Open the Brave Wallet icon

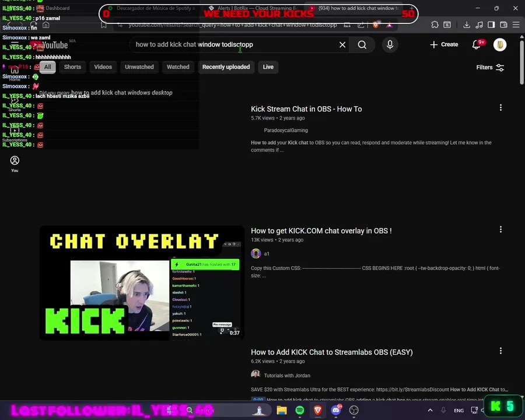(503, 24)
